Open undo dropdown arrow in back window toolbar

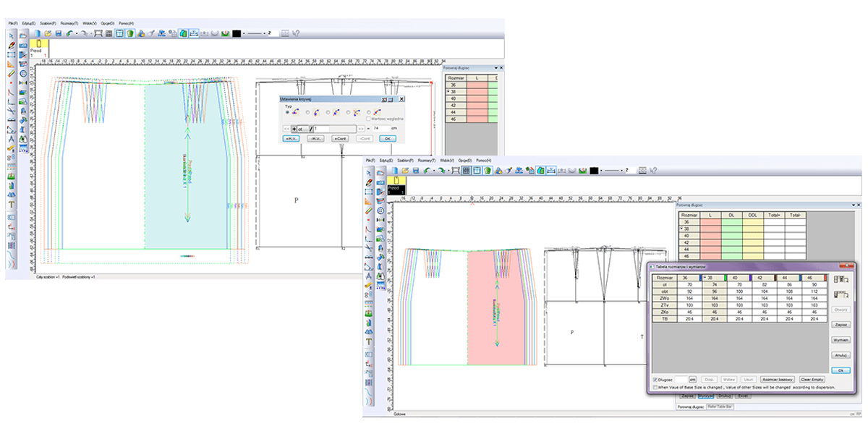(76, 33)
